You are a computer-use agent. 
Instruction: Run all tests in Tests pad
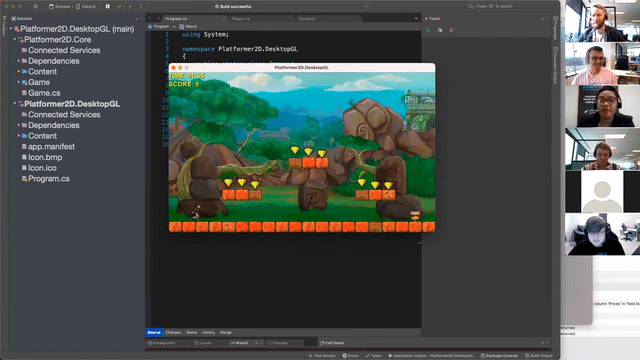[x=428, y=30]
